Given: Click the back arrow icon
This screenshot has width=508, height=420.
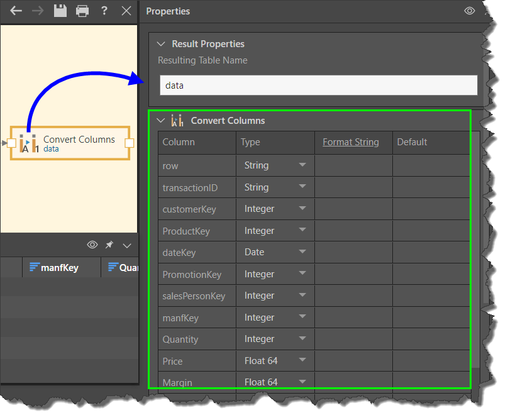Looking at the screenshot, I should click(16, 11).
